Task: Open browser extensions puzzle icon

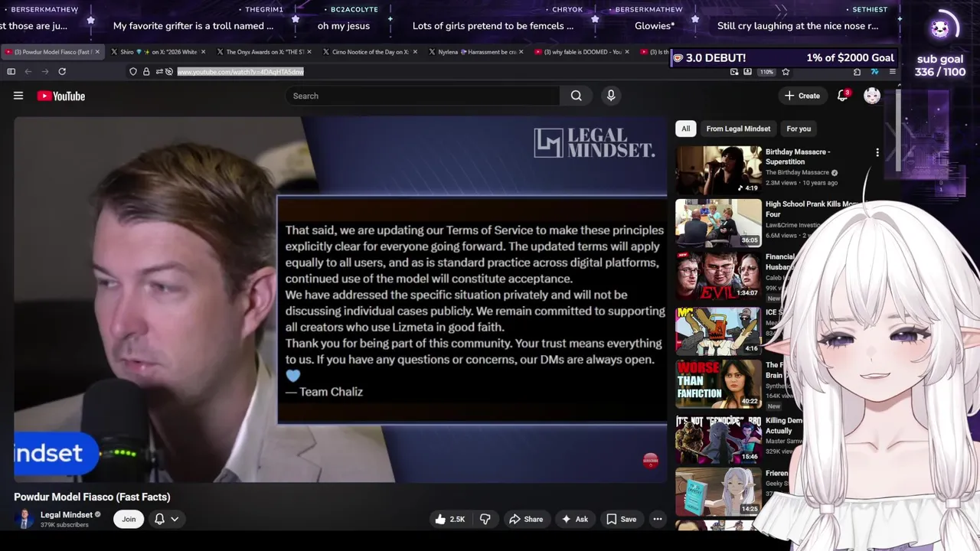Action: click(x=857, y=72)
